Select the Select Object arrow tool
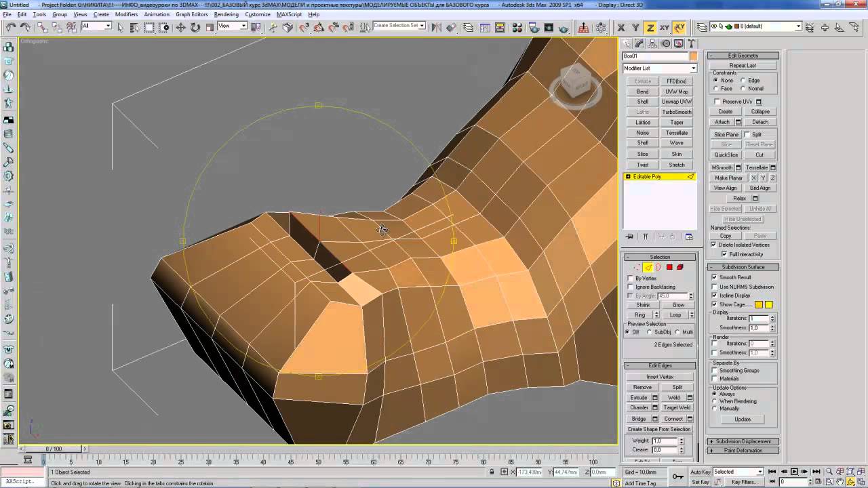Viewport: 868px width, 488px height. pyautogui.click(x=121, y=27)
